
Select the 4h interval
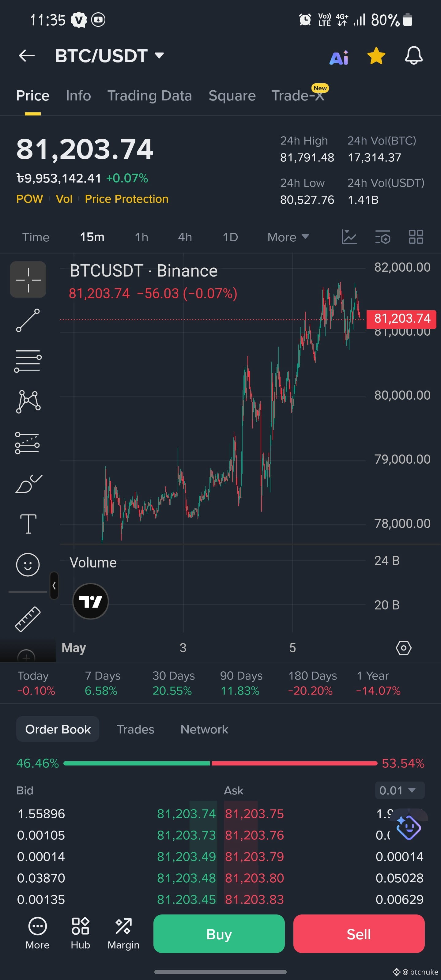tap(185, 237)
